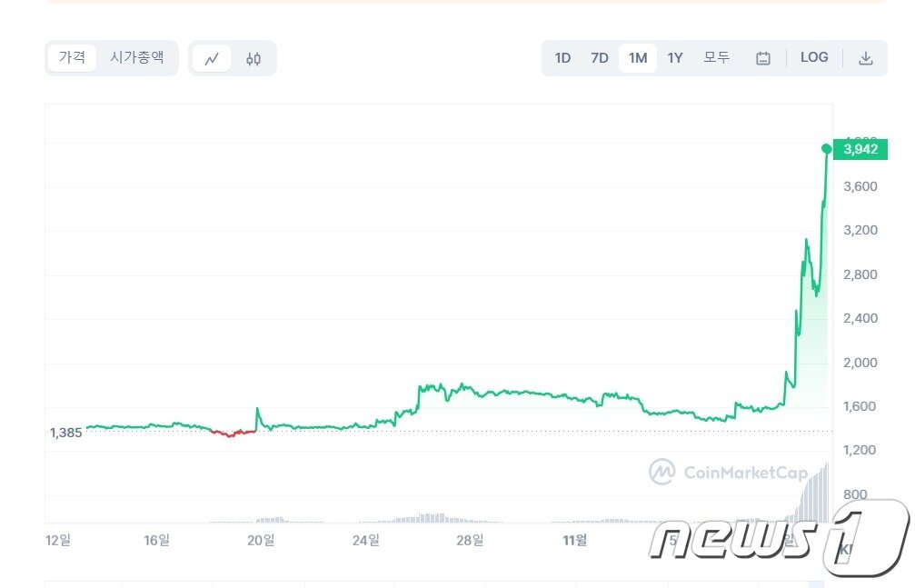Show the 1Y time range
The image size is (915, 588).
675,58
